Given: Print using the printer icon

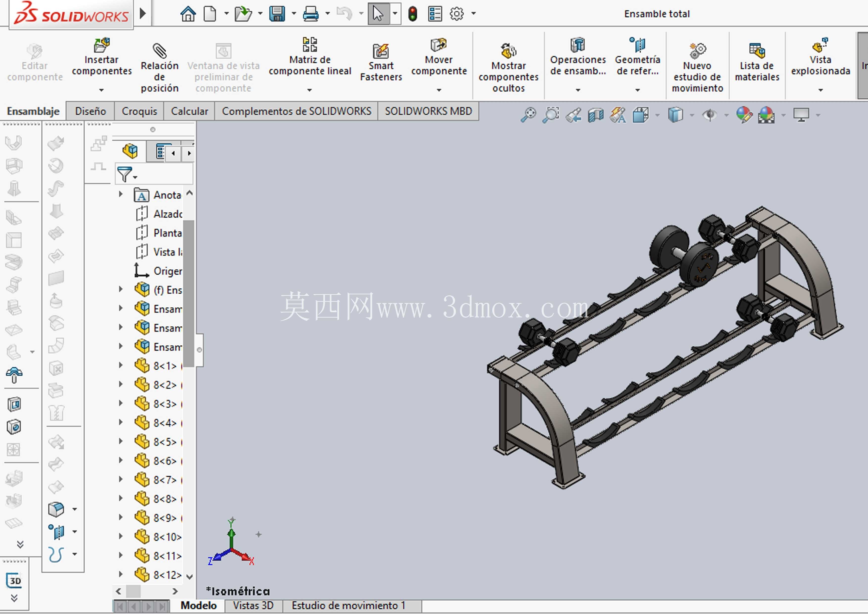Looking at the screenshot, I should 311,14.
